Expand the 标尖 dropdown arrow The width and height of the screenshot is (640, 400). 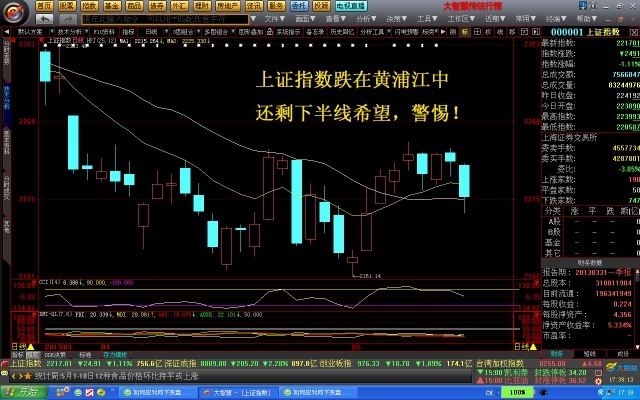(437, 32)
